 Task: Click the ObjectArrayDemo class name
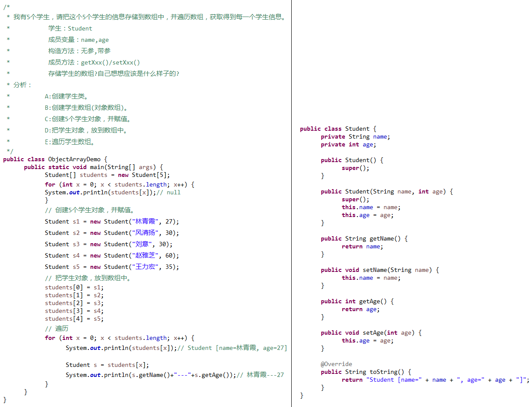pyautogui.click(x=74, y=159)
